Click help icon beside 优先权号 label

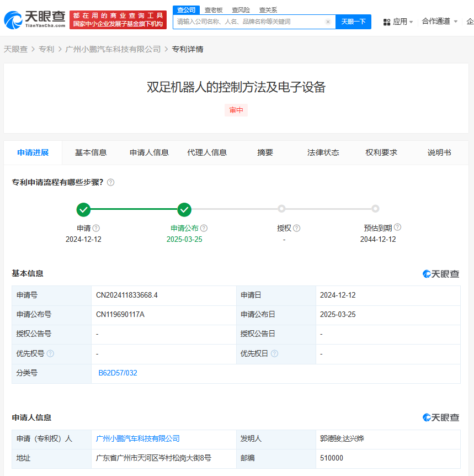pyautogui.click(x=50, y=353)
